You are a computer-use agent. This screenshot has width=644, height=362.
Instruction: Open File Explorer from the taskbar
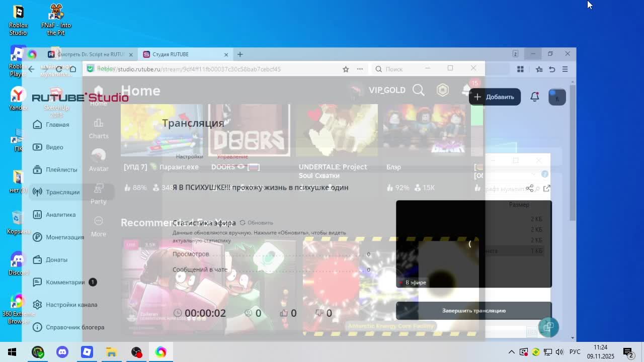(x=111, y=352)
